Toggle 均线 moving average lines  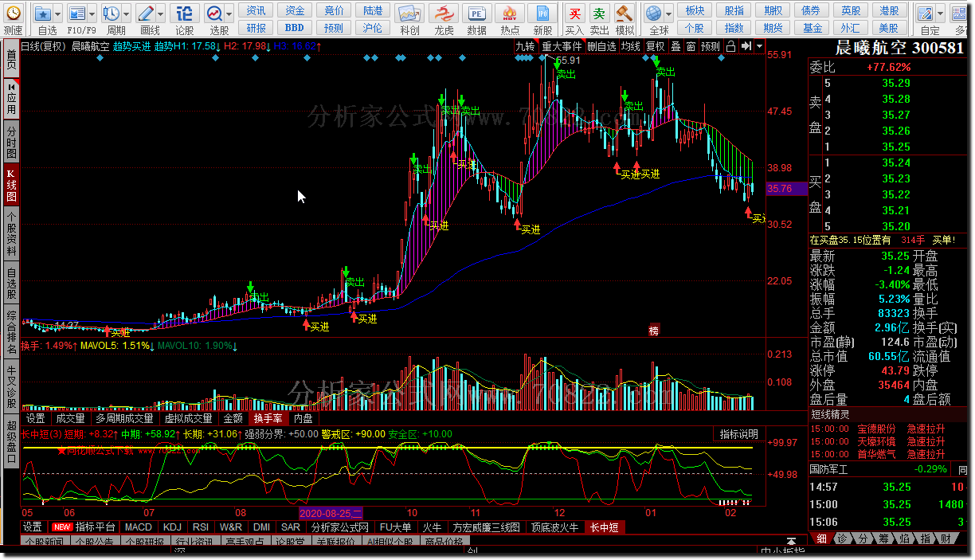pos(631,47)
